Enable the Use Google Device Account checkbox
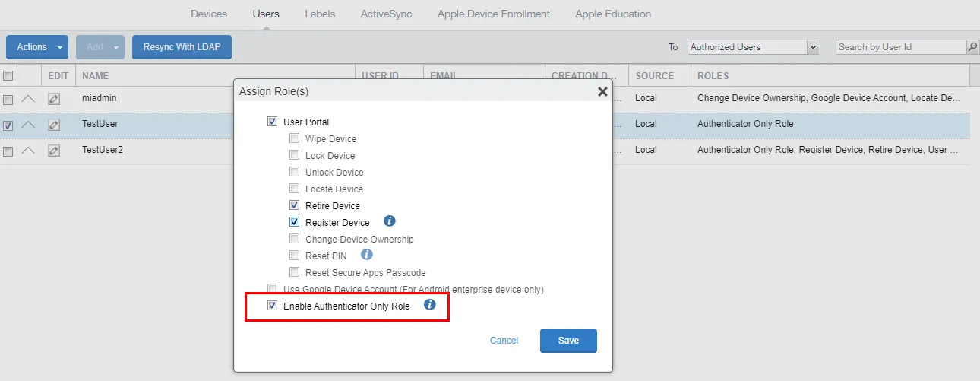The image size is (980, 381). (x=272, y=289)
